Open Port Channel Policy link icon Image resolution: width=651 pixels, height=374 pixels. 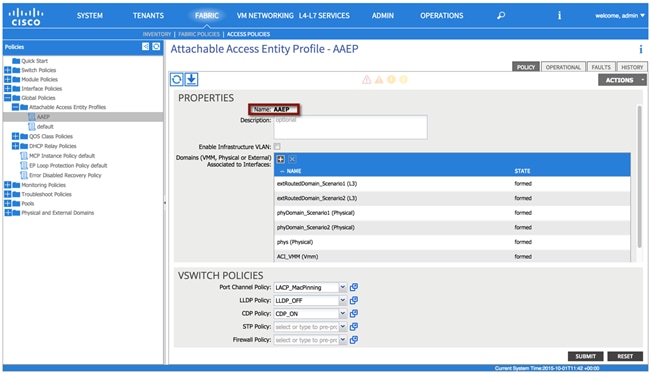point(354,287)
